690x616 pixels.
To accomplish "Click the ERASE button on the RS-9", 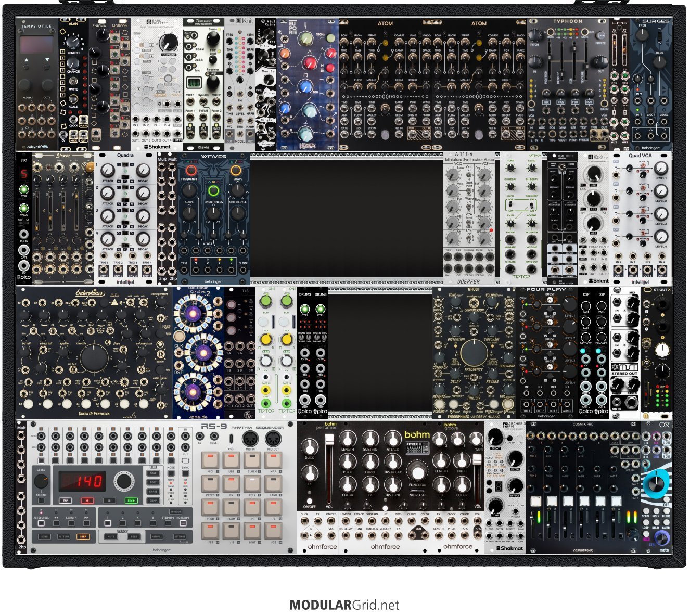I will click(153, 491).
